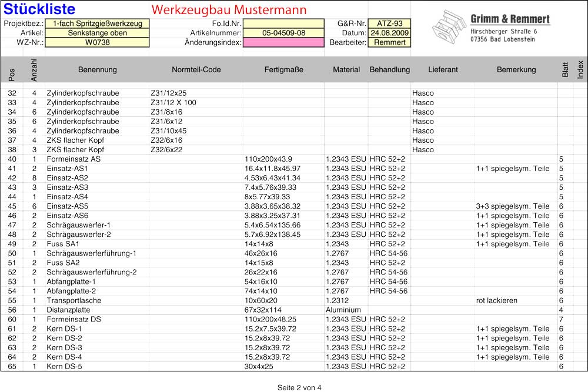Select the Bearbeiter field with Remmert

click(389, 43)
